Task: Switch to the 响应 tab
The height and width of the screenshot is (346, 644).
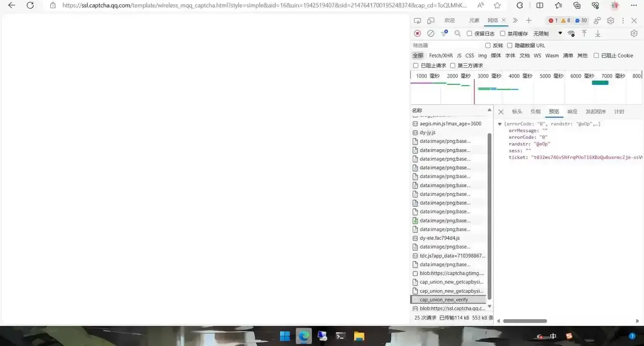Action: (572, 112)
